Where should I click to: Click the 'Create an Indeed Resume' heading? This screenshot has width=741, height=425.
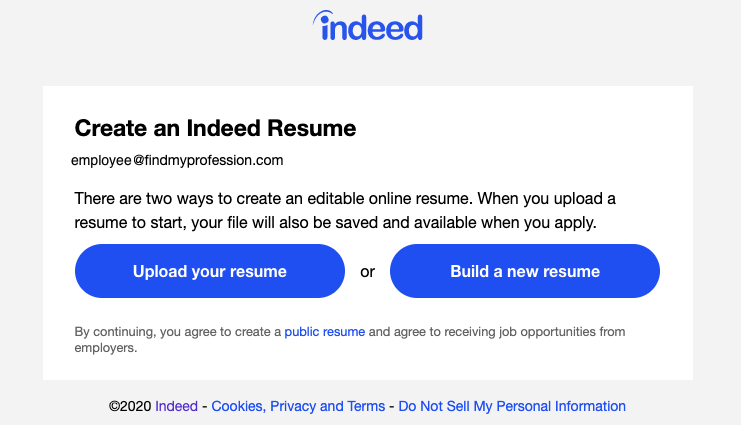[x=215, y=128]
